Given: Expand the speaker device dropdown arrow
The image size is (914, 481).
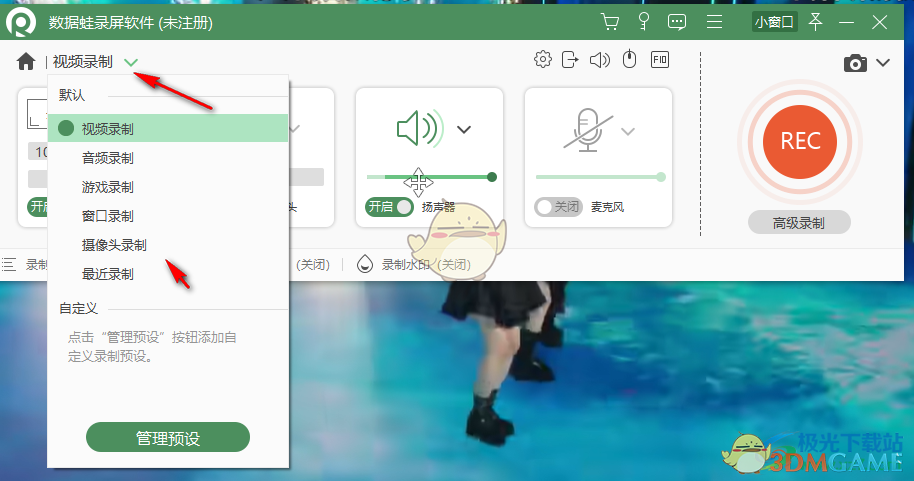Looking at the screenshot, I should coord(464,129).
